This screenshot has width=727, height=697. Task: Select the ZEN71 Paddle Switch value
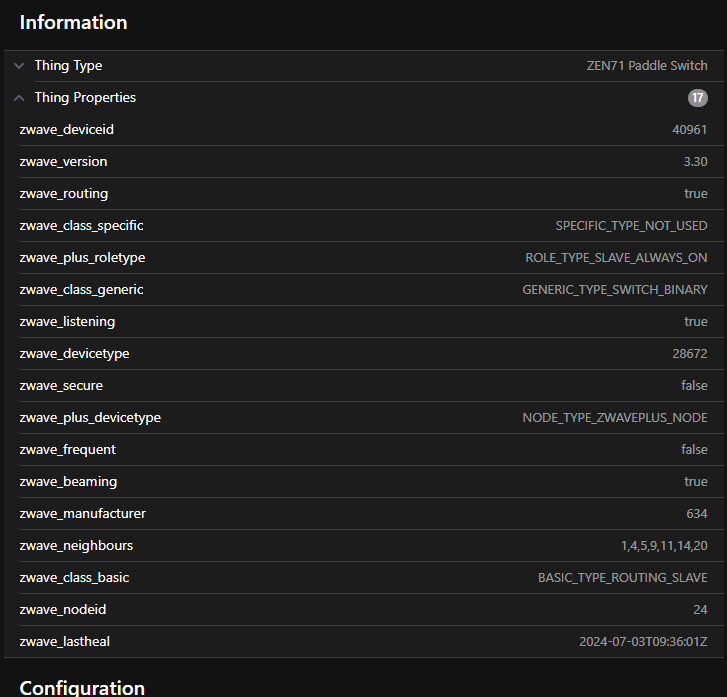point(647,66)
